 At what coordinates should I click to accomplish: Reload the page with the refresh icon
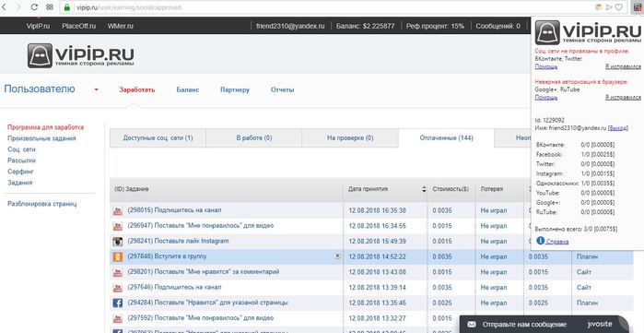tap(34, 7)
